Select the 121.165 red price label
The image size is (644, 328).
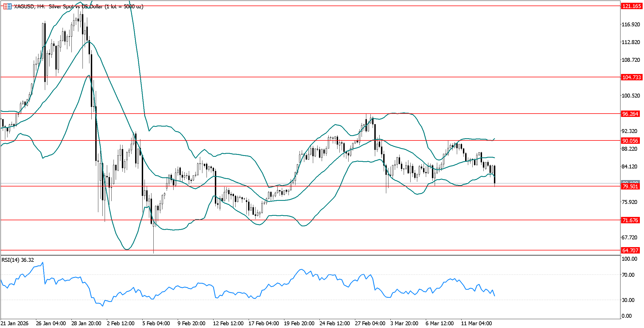click(x=631, y=6)
